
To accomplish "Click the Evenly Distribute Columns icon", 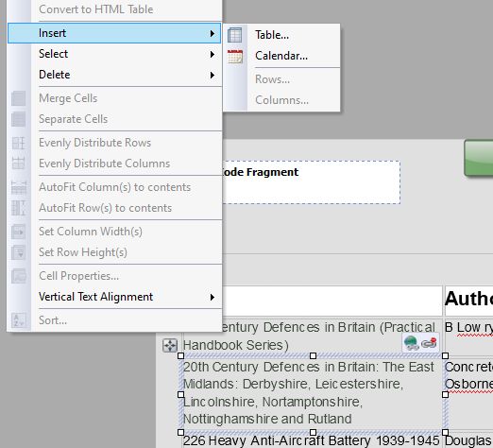I will pos(19,164).
